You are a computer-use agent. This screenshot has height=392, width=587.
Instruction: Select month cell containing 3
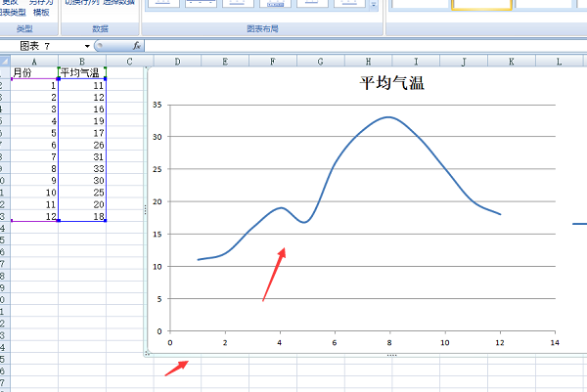tap(34, 109)
